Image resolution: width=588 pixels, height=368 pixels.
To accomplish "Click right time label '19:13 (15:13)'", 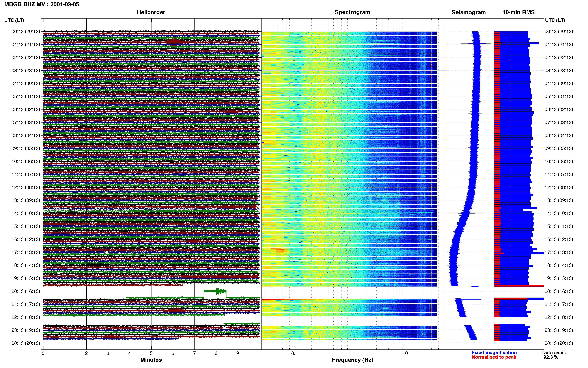I will pyautogui.click(x=559, y=278).
